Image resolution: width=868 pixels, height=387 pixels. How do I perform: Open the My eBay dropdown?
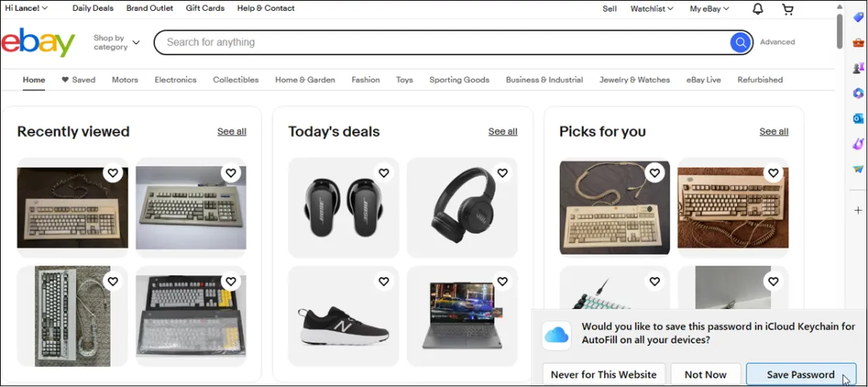(x=709, y=9)
